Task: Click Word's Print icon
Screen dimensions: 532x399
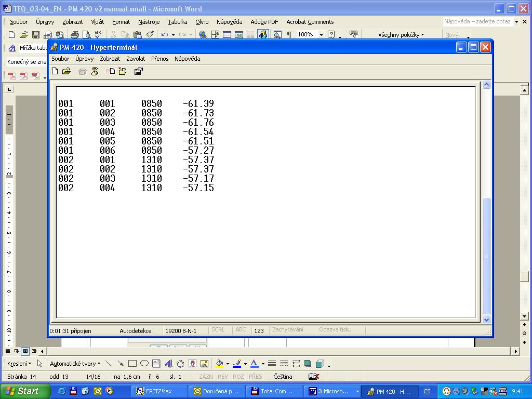Action: [x=75, y=35]
